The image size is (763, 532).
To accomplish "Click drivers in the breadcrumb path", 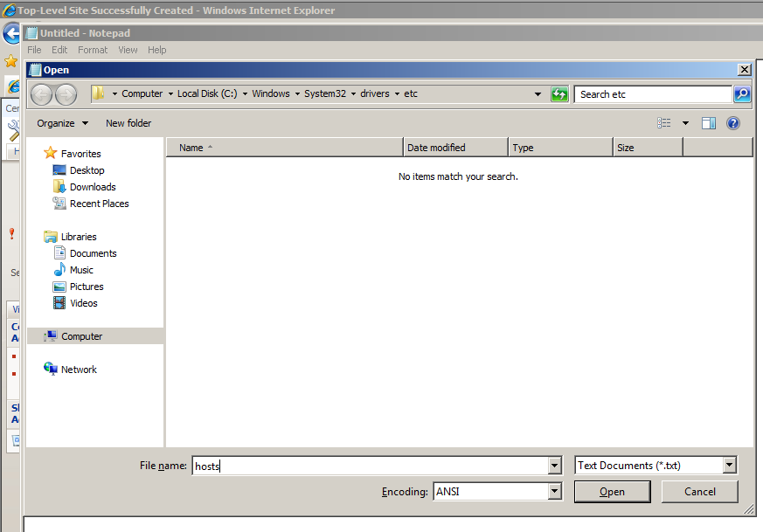I will click(375, 93).
